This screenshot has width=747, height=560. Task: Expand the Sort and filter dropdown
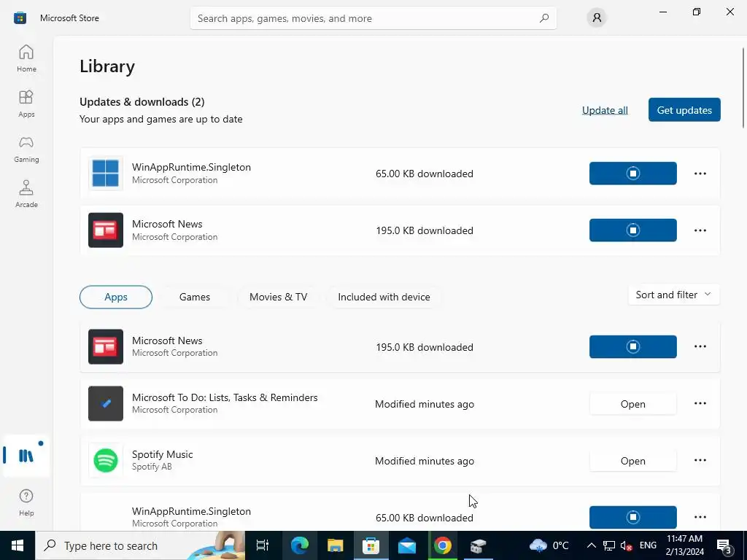click(x=673, y=295)
